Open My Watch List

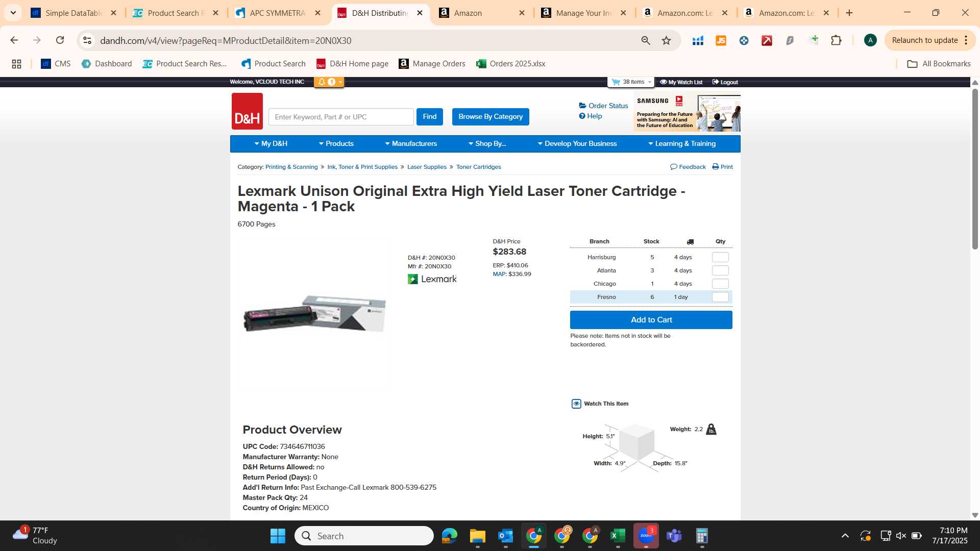pyautogui.click(x=681, y=82)
